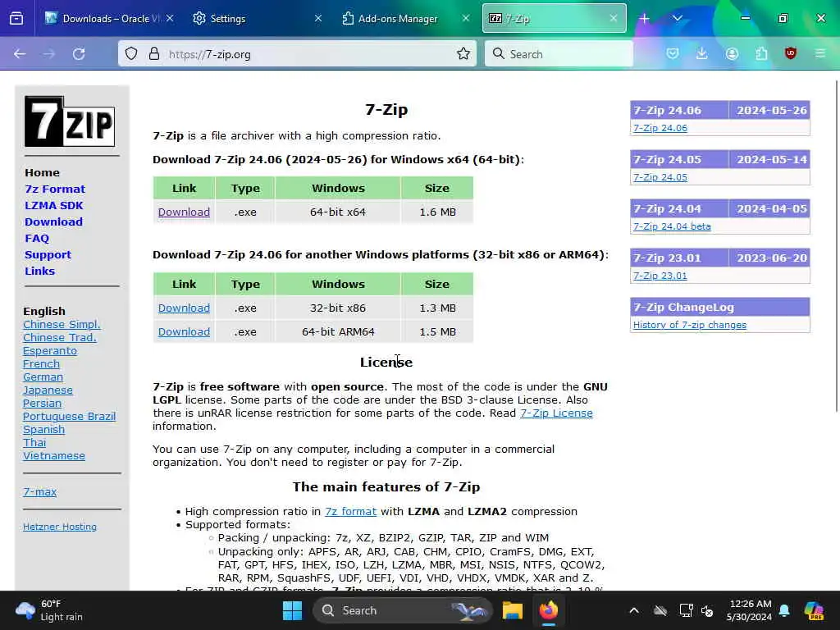
Task: Open tracking protection shield icon
Action: (131, 53)
